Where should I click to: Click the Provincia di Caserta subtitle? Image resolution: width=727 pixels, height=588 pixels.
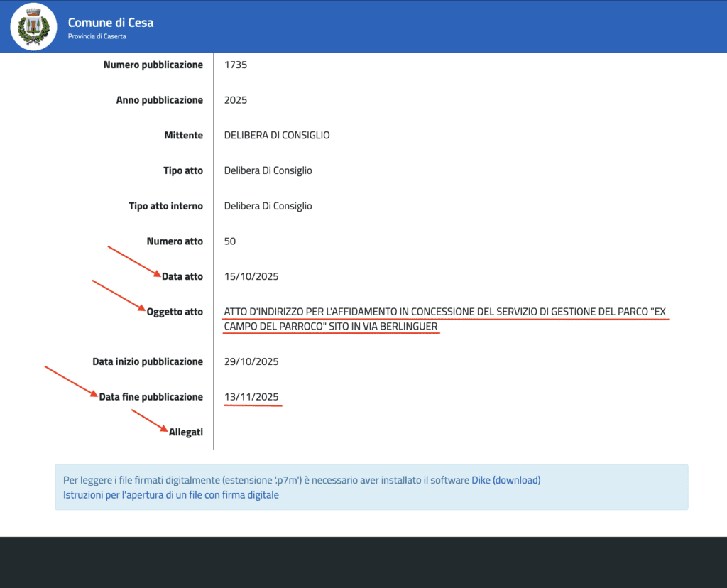click(x=97, y=36)
